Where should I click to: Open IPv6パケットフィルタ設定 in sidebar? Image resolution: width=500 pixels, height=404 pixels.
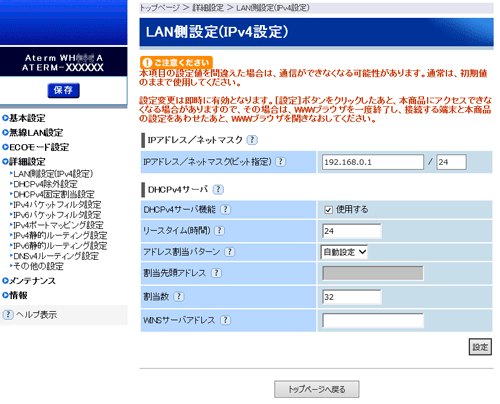(57, 215)
